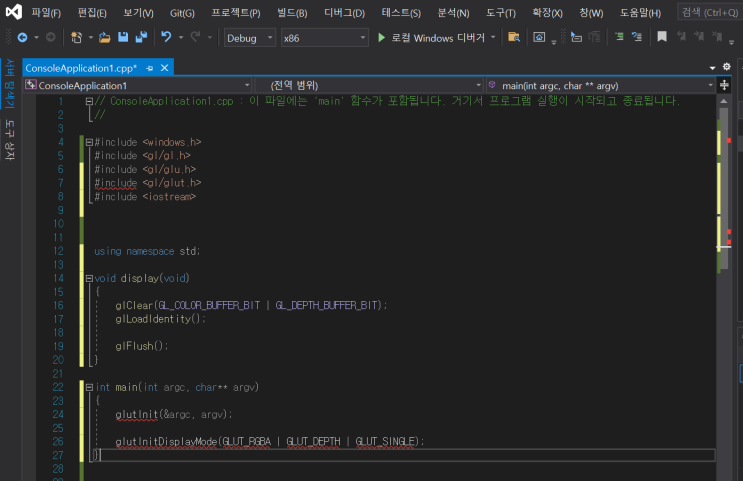Screen dimensions: 743x481
Task: Open the Debug configuration dropdown
Action: pos(250,38)
